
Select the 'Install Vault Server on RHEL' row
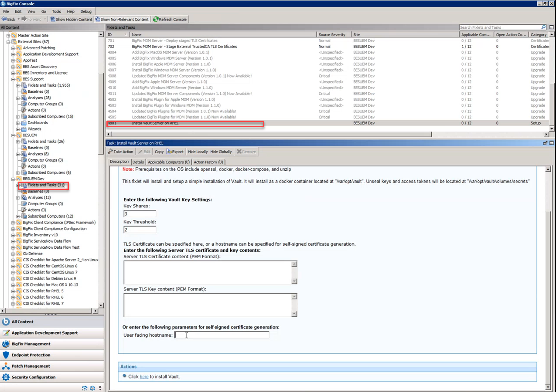[327, 123]
